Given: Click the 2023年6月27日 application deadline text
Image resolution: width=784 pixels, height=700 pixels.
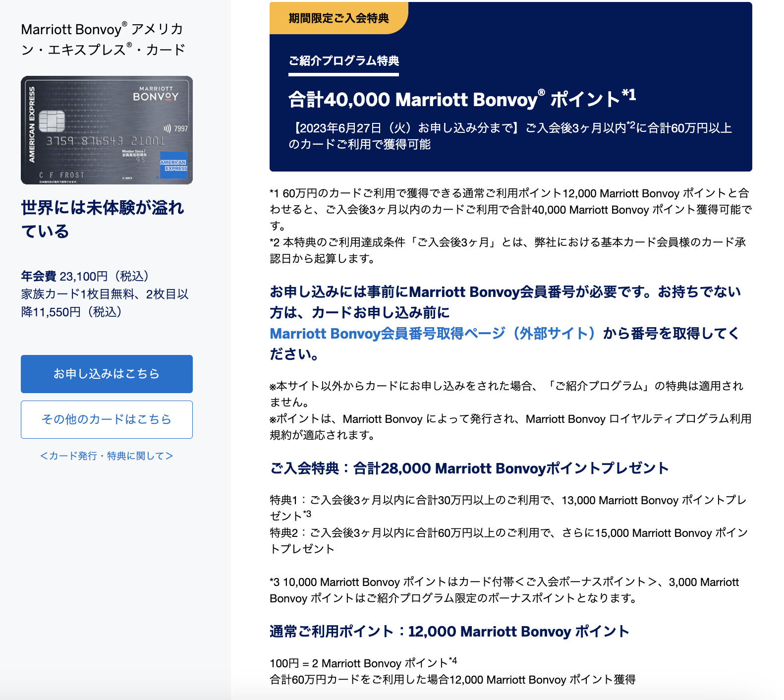Looking at the screenshot, I should (x=510, y=136).
